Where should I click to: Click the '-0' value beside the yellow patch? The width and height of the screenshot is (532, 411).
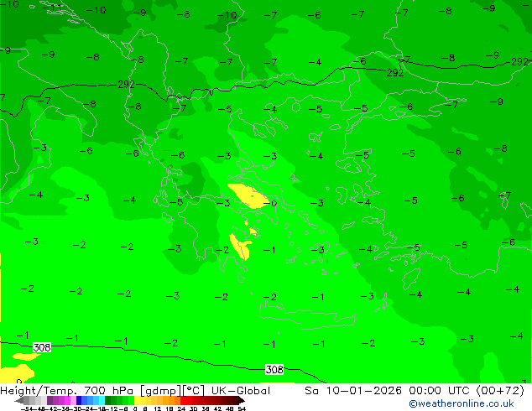tap(270, 203)
